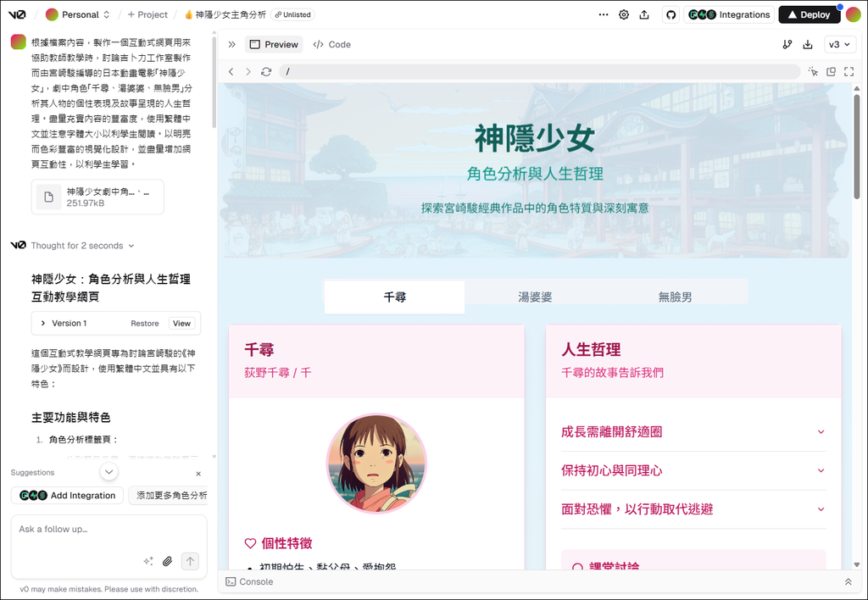Expand the Version 1 entry chevron
Image resolution: width=868 pixels, height=600 pixels.
(43, 323)
